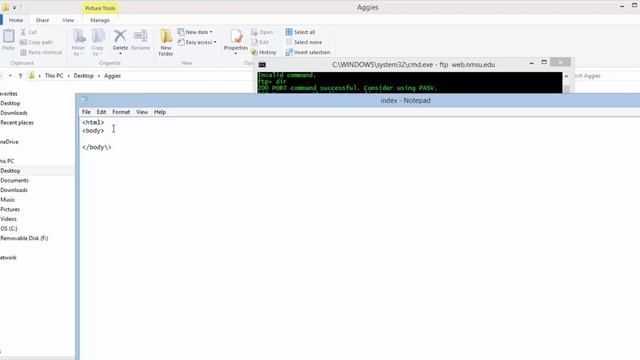Click scroll up arrow in cmd window
The height and width of the screenshot is (360, 640).
[566, 76]
